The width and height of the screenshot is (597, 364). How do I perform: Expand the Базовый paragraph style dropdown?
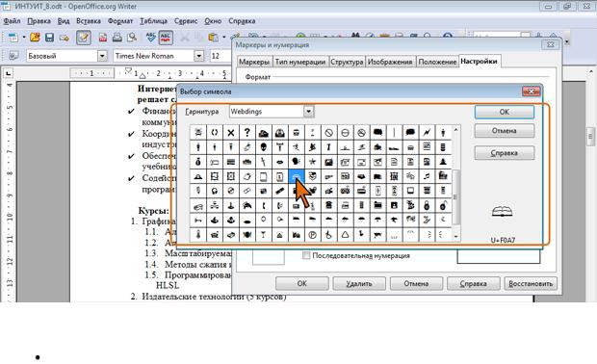click(x=102, y=56)
